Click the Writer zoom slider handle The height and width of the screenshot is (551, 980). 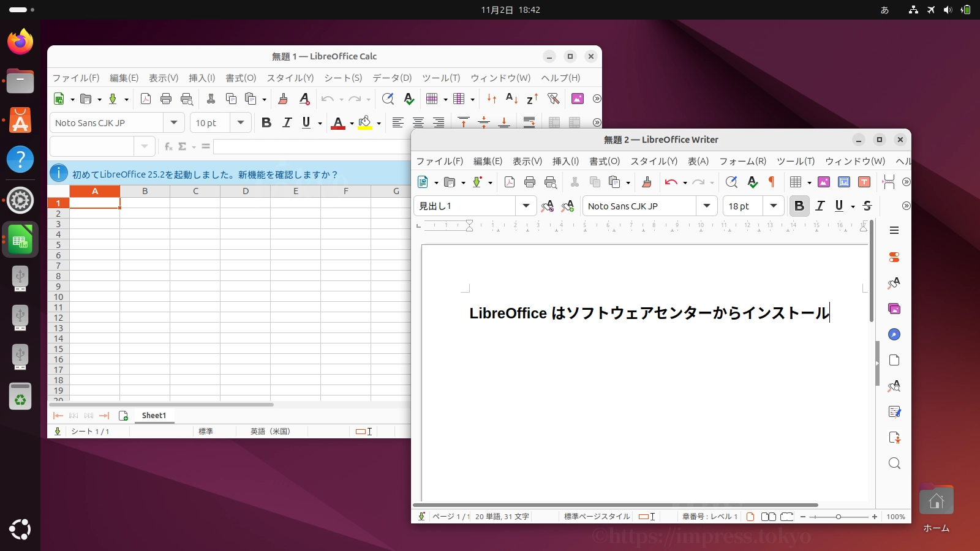point(839,517)
